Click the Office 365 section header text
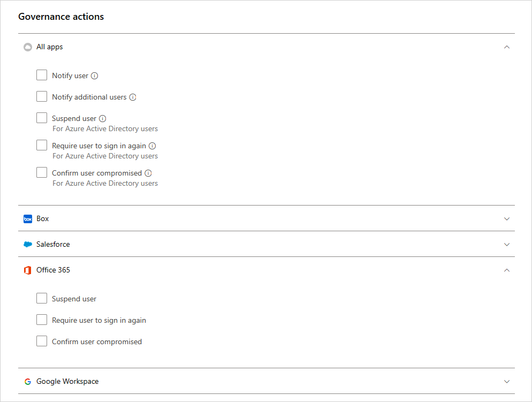The height and width of the screenshot is (402, 532). click(53, 270)
